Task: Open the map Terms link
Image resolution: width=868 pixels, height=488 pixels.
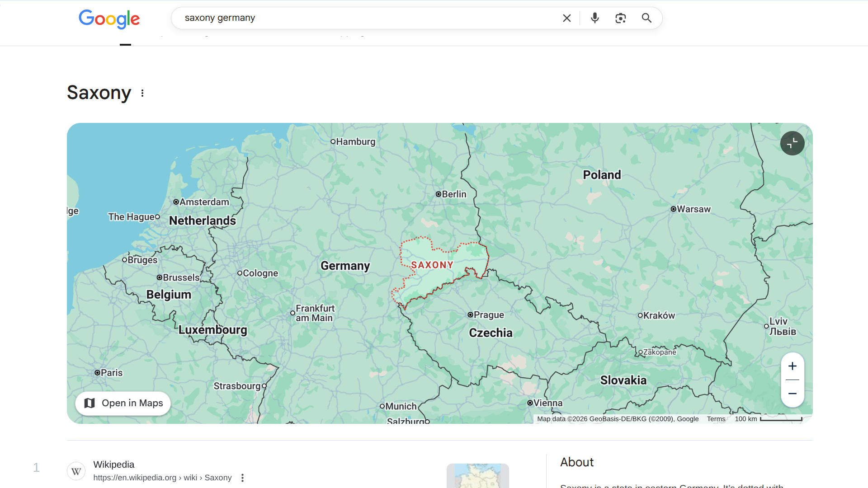Action: [716, 419]
